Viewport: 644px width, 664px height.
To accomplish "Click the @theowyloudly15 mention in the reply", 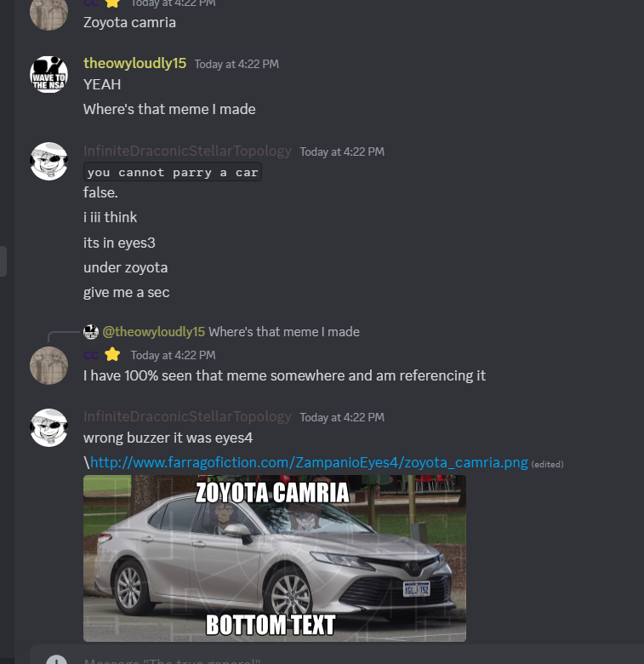I will 154,332.
